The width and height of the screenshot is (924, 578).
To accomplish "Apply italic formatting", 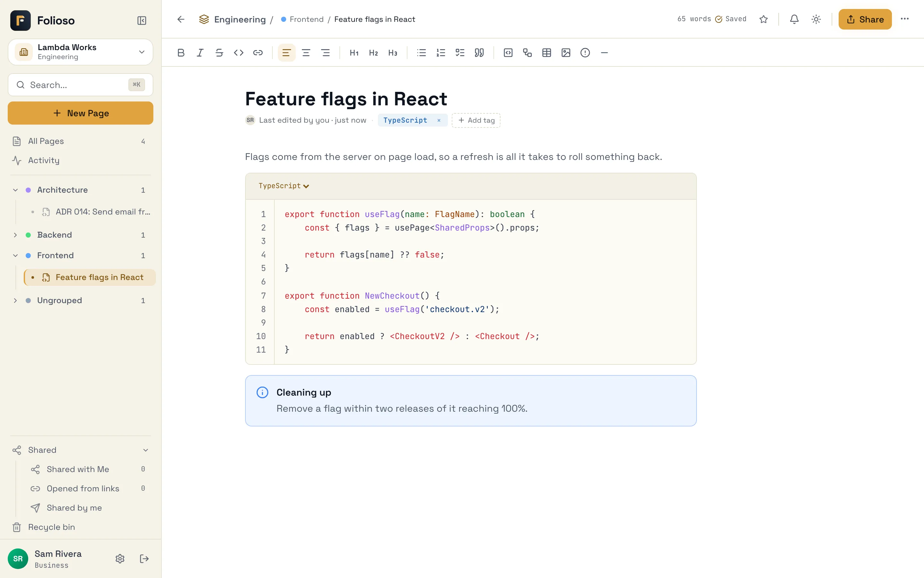I will point(200,53).
